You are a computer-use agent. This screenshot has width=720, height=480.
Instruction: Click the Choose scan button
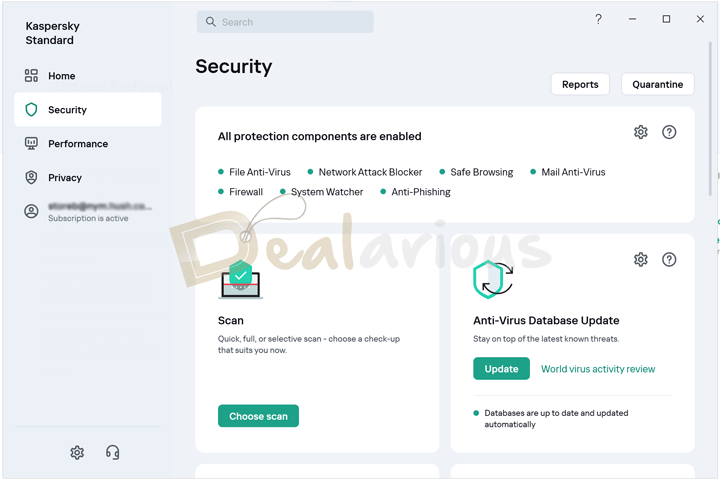point(258,416)
